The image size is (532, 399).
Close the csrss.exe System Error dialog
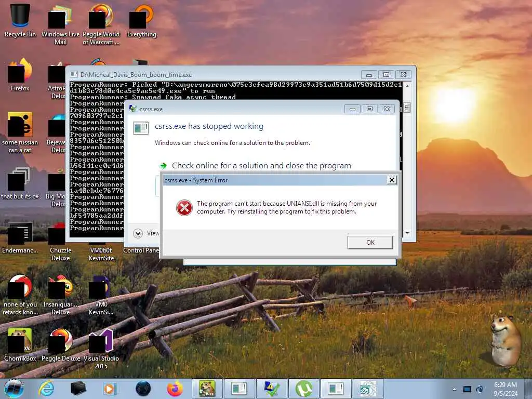coord(392,180)
